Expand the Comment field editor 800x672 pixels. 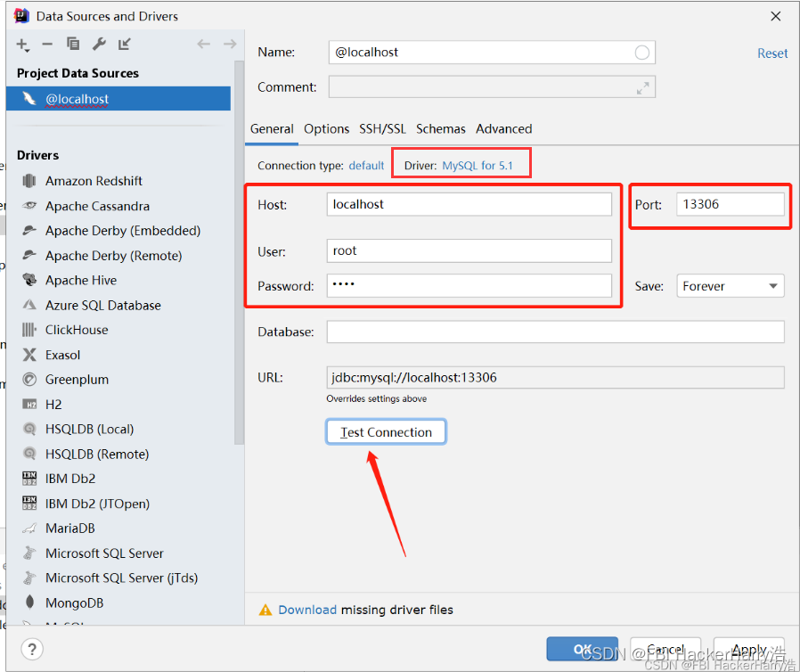click(x=643, y=87)
